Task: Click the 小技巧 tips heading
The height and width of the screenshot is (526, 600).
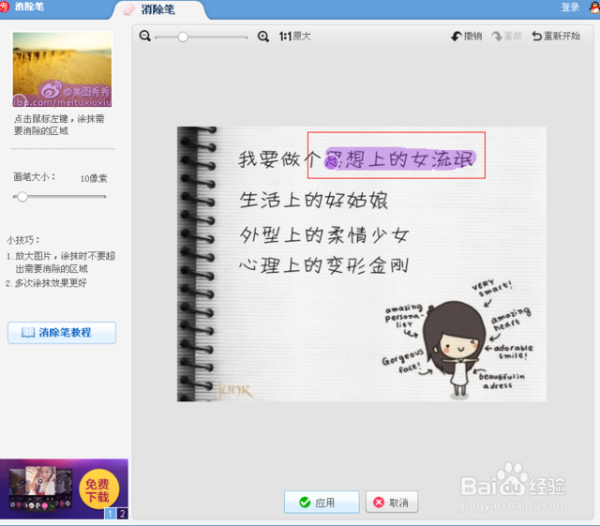Action: 23,240
